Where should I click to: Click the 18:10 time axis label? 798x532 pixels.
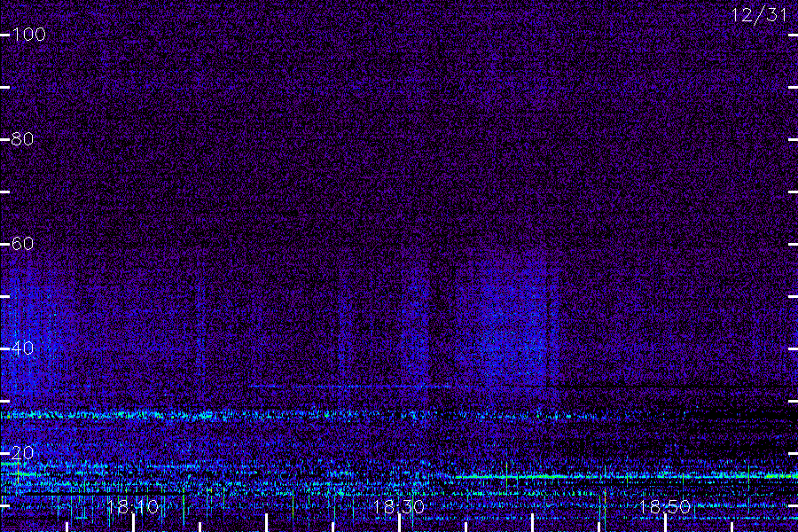133,506
